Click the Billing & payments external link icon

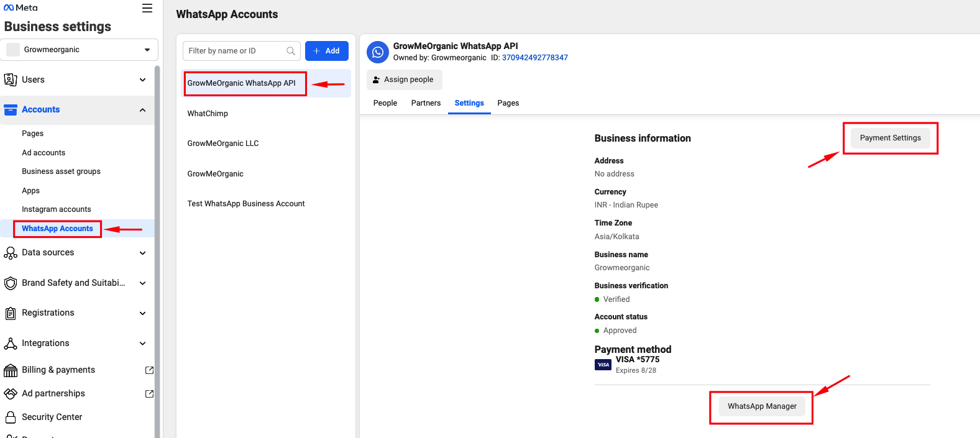click(x=149, y=370)
